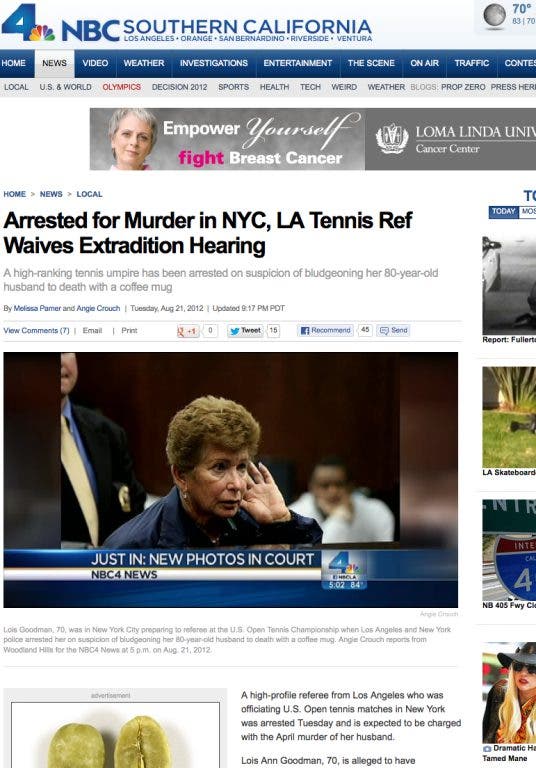Click the moon weather icon
Viewport: 536px width, 768px height.
point(494,15)
